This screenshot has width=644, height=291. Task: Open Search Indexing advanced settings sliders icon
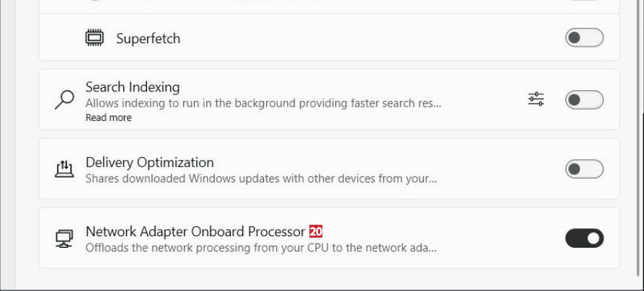pos(536,99)
